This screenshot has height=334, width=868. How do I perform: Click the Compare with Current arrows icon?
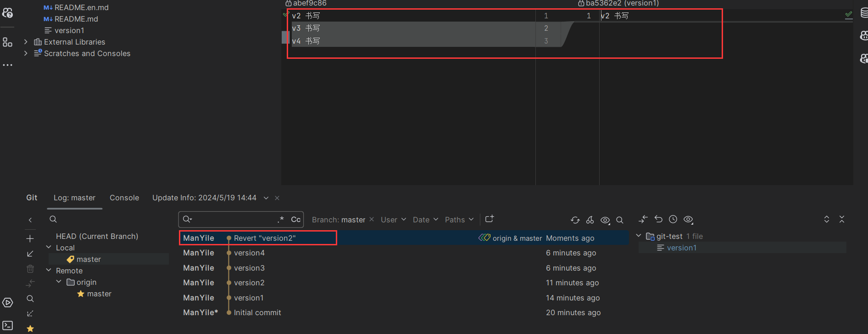pos(30,283)
